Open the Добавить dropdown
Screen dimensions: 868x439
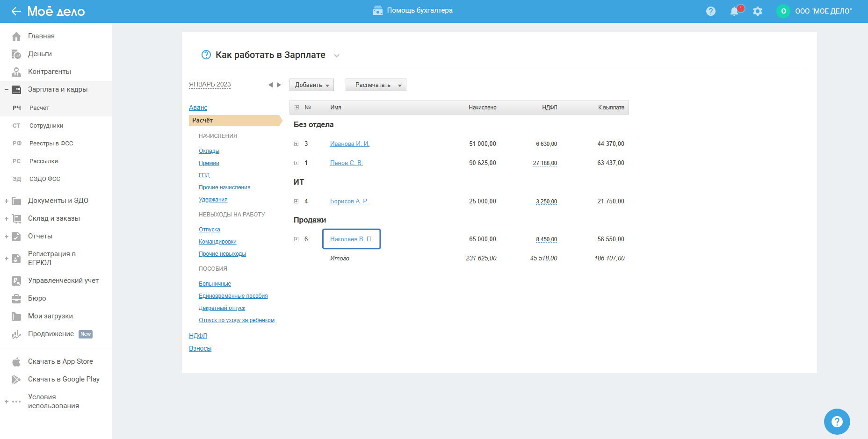[x=311, y=85]
